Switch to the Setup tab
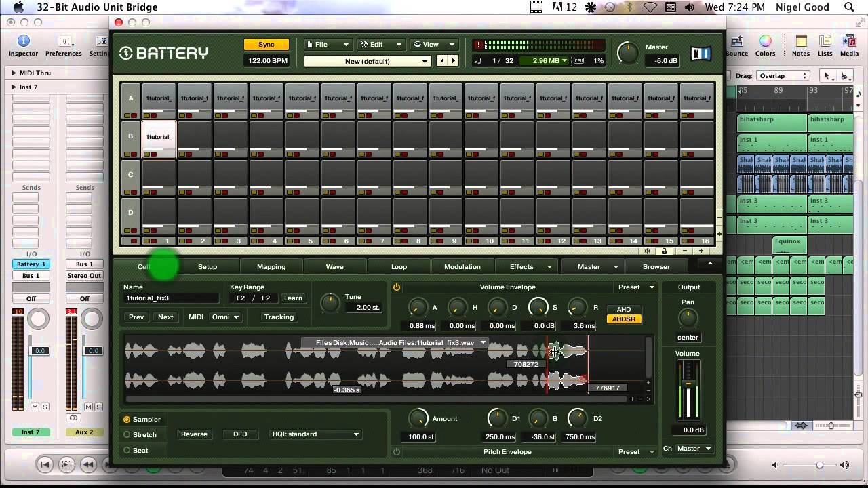 (208, 267)
